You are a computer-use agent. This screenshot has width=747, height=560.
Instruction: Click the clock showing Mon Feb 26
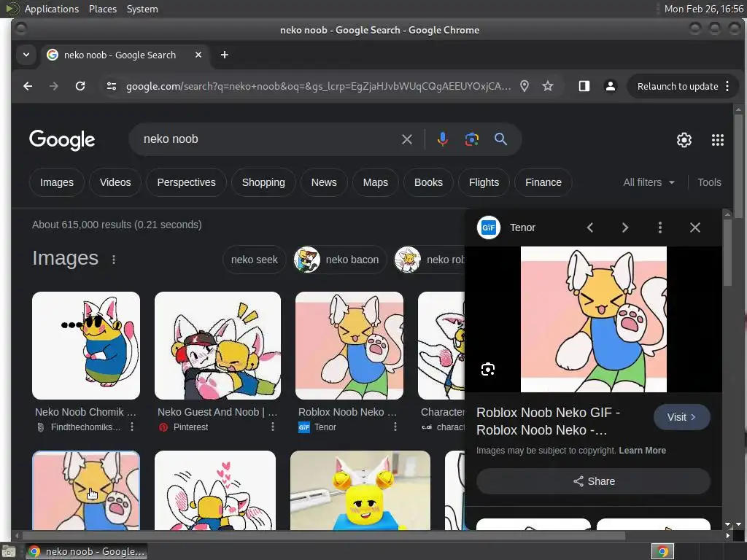tap(704, 9)
